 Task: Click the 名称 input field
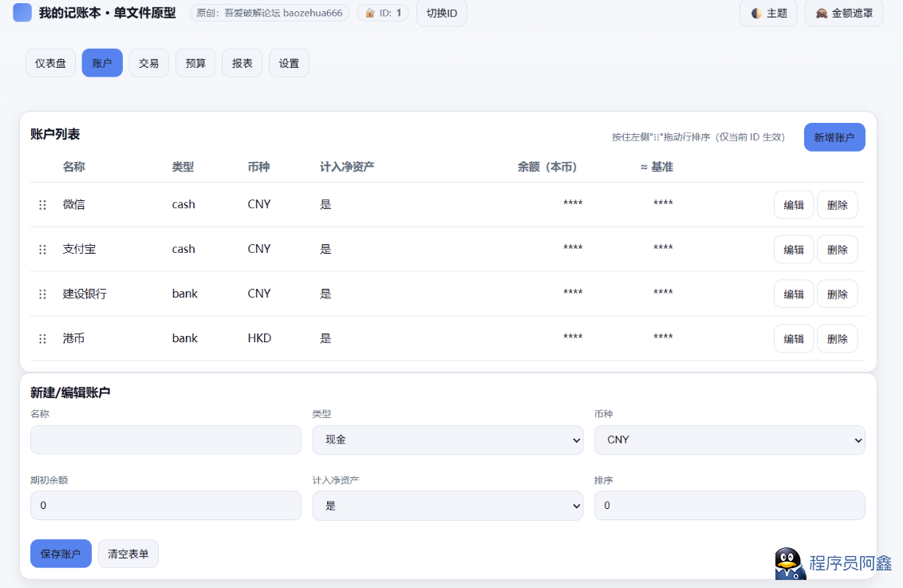pos(165,440)
